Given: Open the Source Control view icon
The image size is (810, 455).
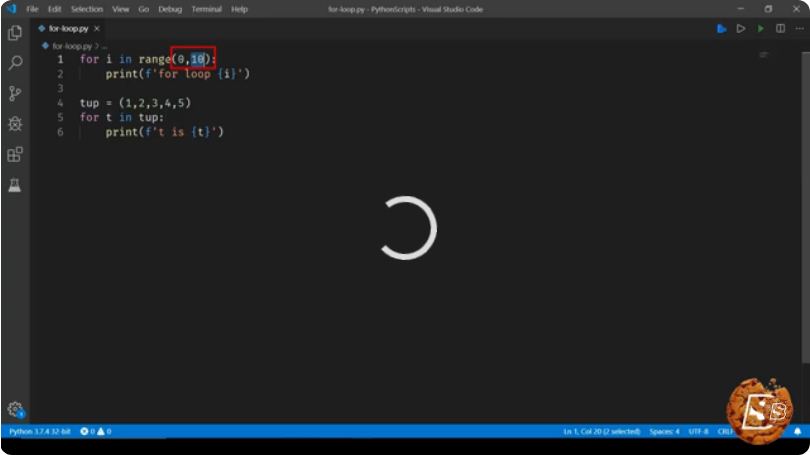Looking at the screenshot, I should (15, 93).
